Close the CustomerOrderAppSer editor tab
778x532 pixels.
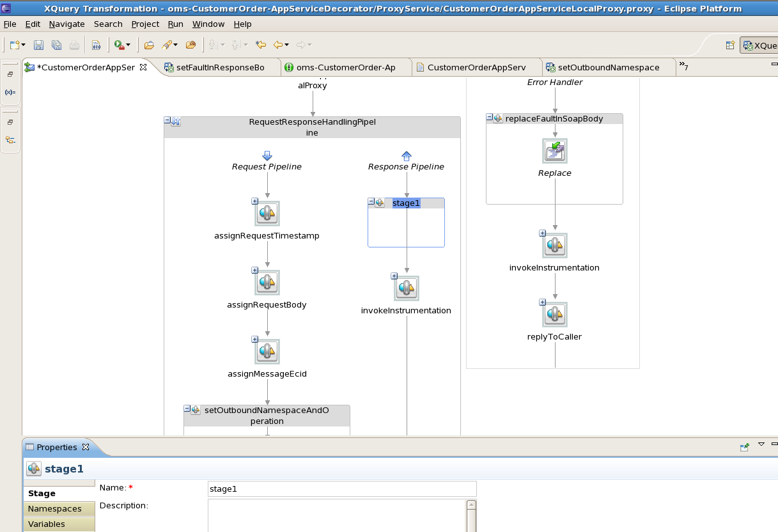click(143, 66)
